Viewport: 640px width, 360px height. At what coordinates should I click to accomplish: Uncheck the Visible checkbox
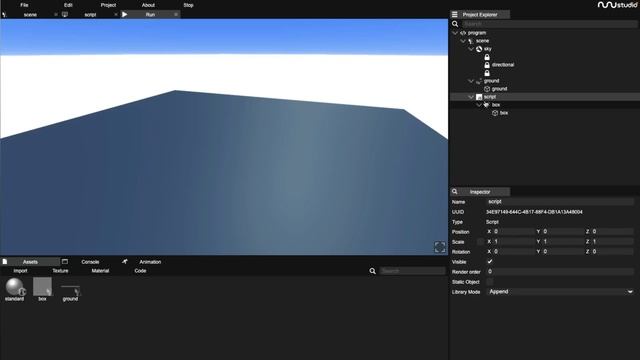[489, 262]
